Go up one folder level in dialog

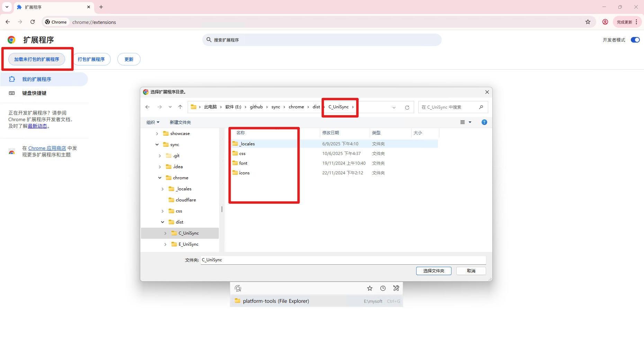(180, 107)
